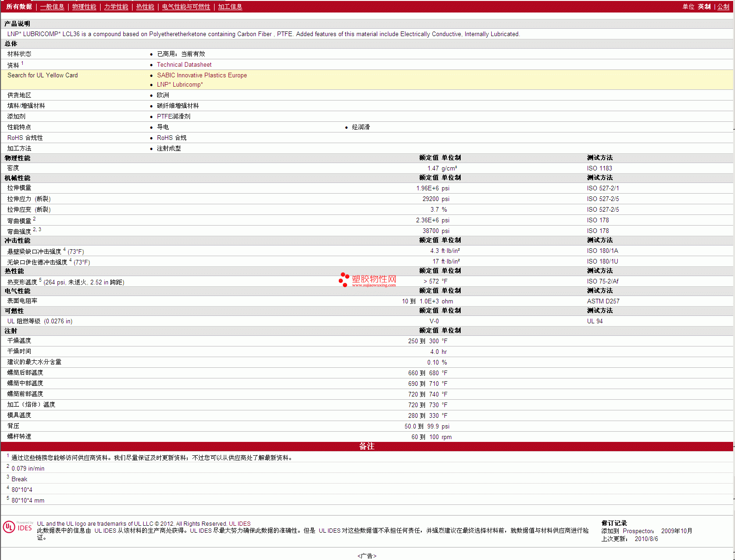This screenshot has width=735, height=560.
Task: Open the LNP* Lubricomp* link
Action: click(x=180, y=84)
